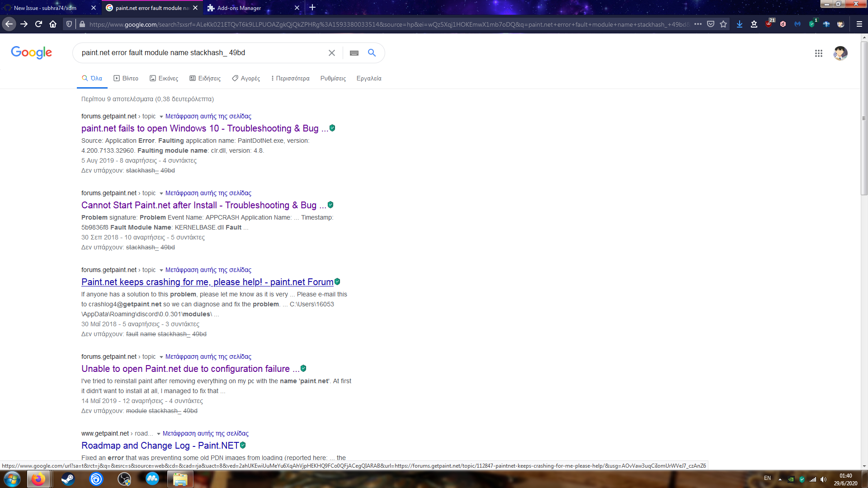This screenshot has width=868, height=488.
Task: Open the Downloads panel in Firefox
Action: click(740, 24)
